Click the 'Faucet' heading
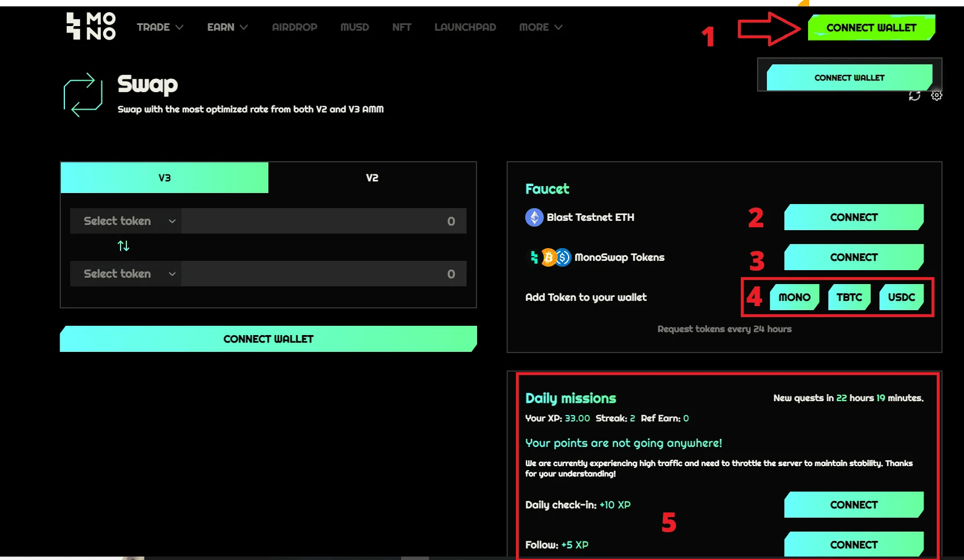The image size is (964, 560). (547, 189)
